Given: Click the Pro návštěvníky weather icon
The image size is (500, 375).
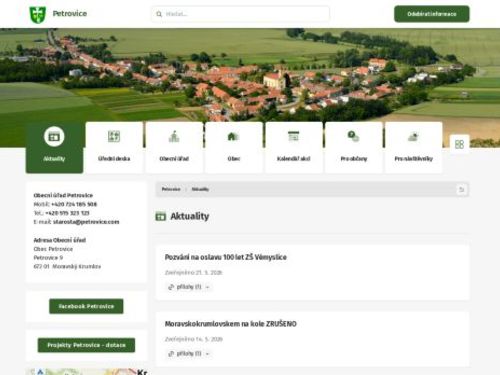Looking at the screenshot, I should click(x=413, y=136).
